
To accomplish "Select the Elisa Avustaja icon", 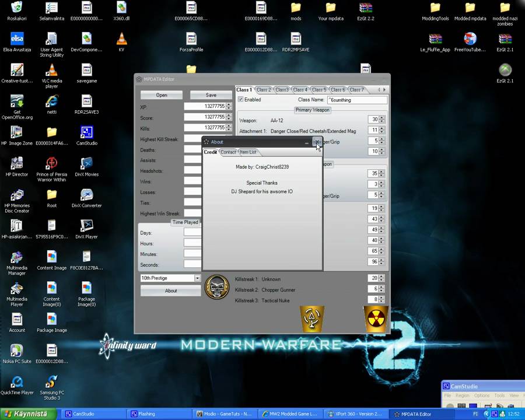I will pos(17,42).
